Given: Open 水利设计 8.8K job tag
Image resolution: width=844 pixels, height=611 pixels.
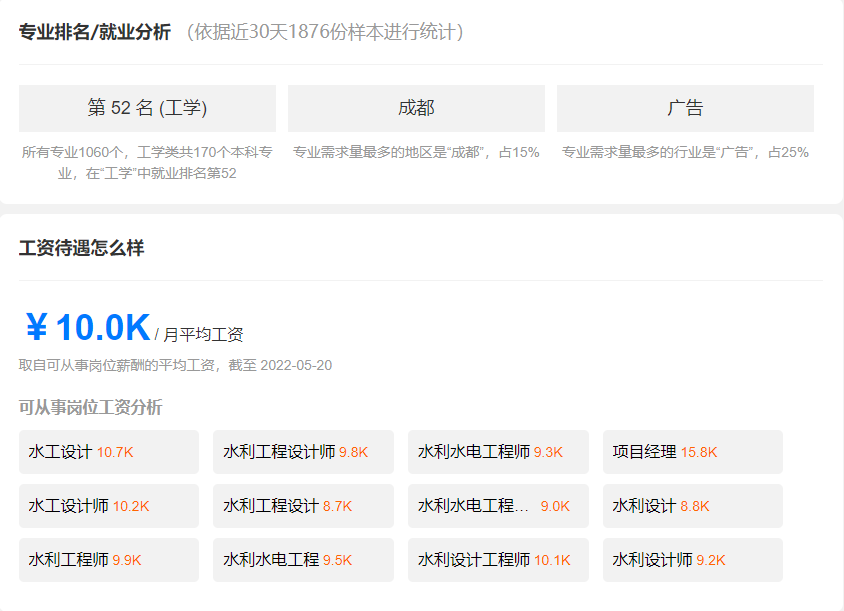Looking at the screenshot, I should (x=693, y=506).
